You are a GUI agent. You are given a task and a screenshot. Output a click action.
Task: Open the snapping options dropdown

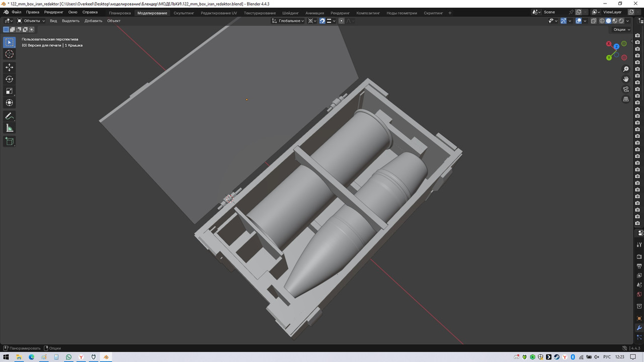tap(331, 21)
